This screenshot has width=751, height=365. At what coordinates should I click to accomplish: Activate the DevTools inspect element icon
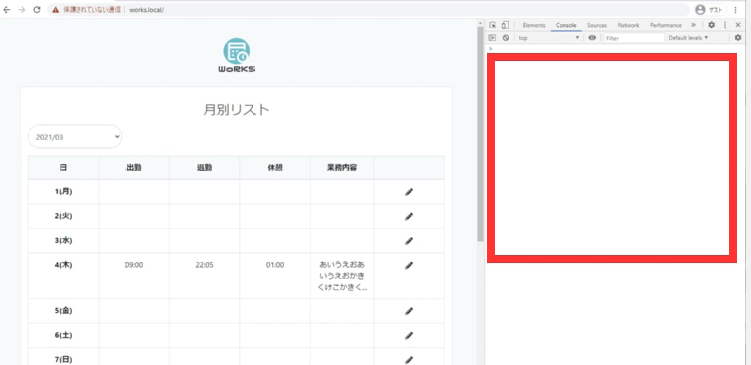(492, 25)
